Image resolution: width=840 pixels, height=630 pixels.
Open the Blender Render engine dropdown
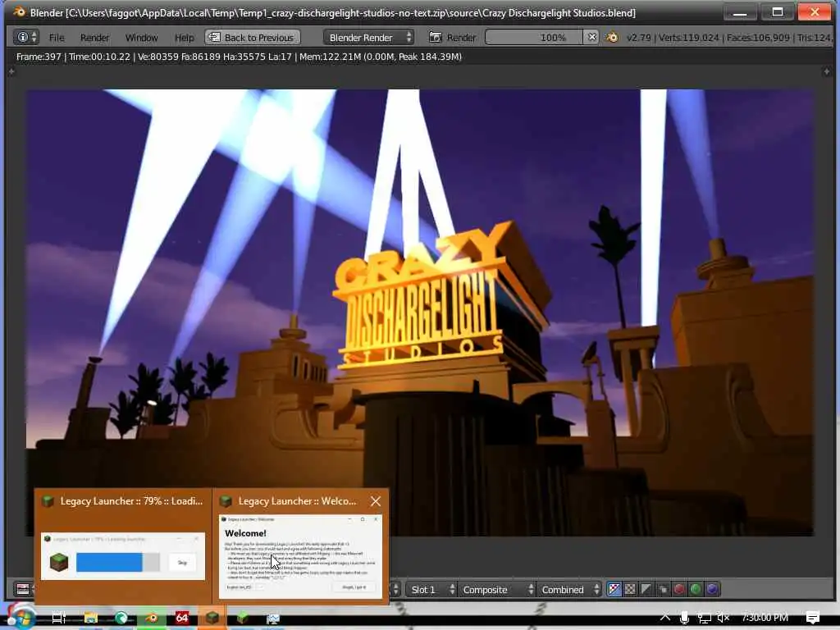coord(368,38)
